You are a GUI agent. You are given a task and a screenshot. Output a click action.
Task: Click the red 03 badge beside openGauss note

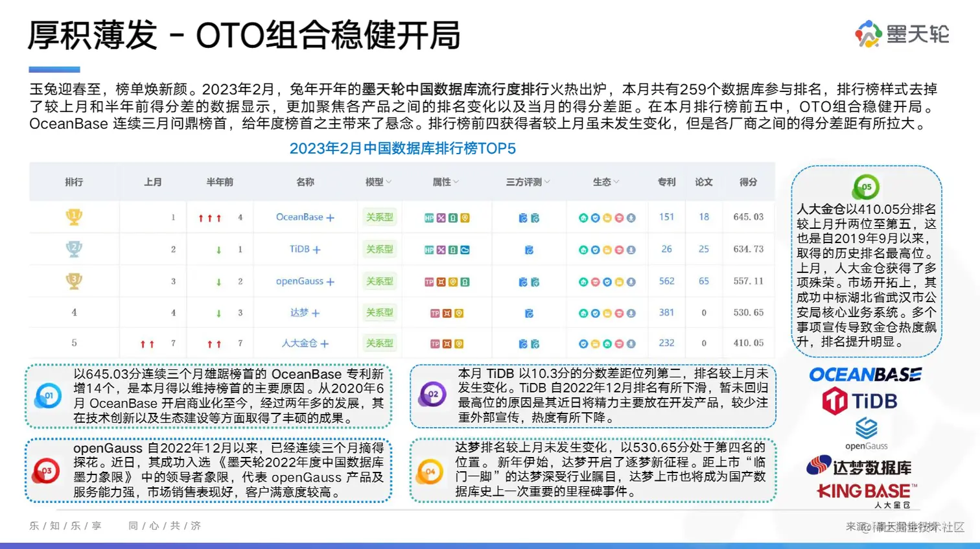pos(46,471)
